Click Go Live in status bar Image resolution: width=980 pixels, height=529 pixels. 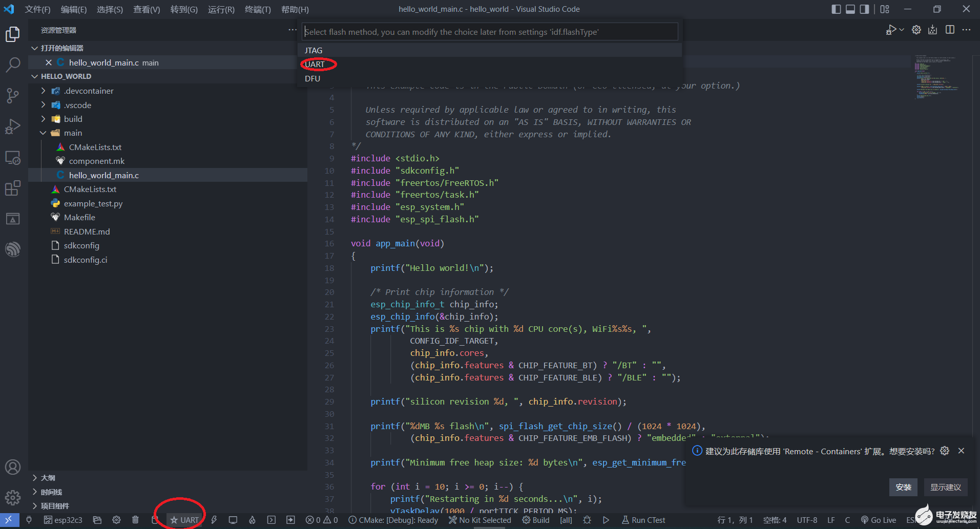pos(879,520)
